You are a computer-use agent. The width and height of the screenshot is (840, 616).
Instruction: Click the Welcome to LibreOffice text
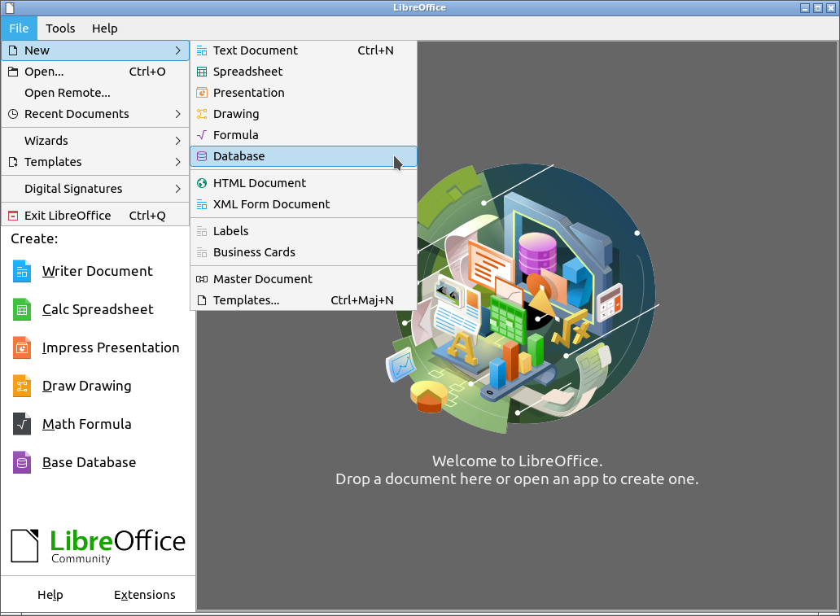coord(518,461)
